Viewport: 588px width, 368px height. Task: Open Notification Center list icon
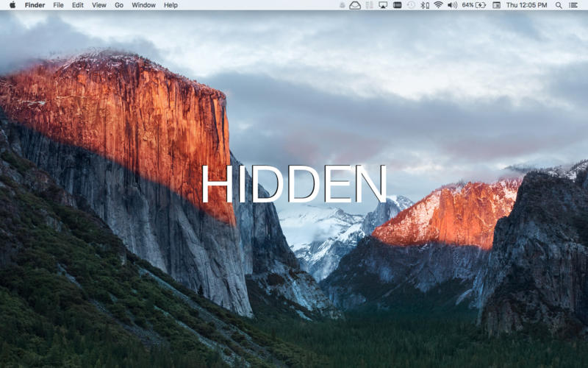[573, 5]
